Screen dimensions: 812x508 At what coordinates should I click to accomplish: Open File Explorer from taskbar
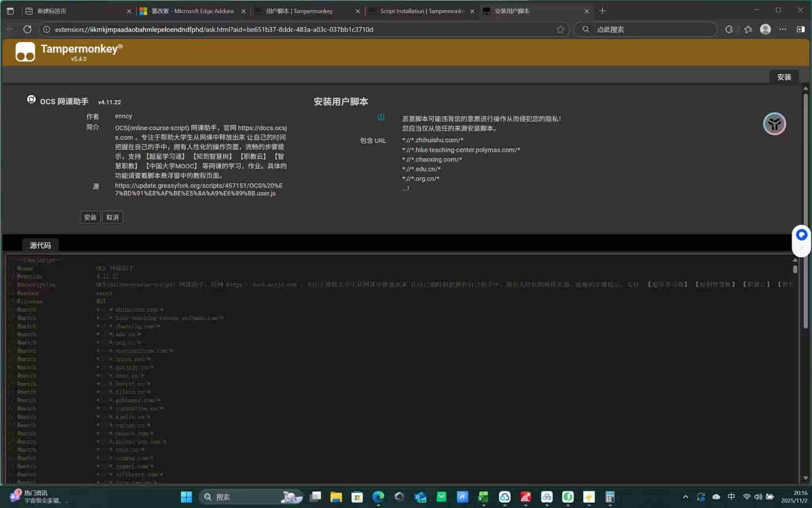coord(336,497)
